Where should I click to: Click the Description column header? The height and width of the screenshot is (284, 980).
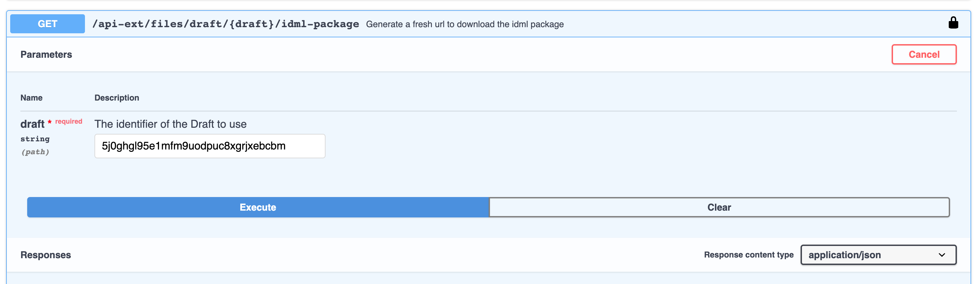pos(117,98)
